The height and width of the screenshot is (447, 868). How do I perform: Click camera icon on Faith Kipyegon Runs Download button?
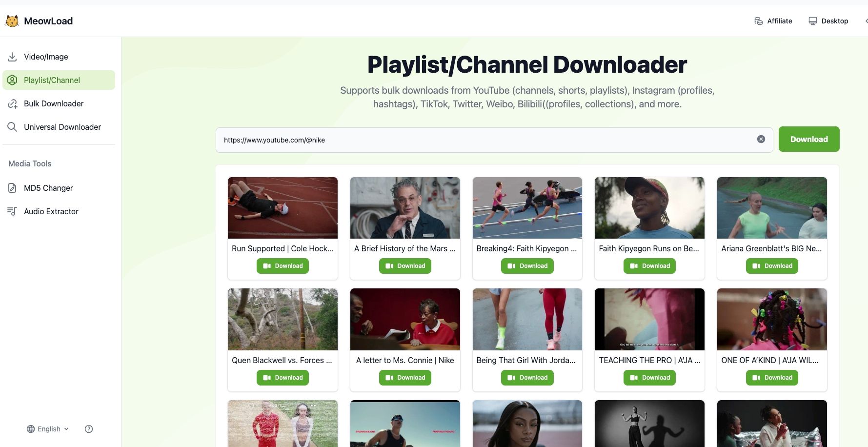pos(634,266)
